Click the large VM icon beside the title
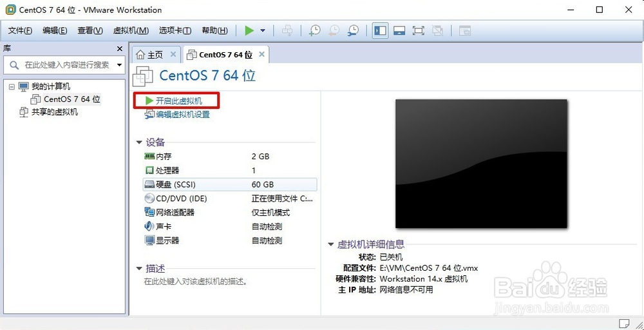This screenshot has height=330, width=644. click(143, 76)
